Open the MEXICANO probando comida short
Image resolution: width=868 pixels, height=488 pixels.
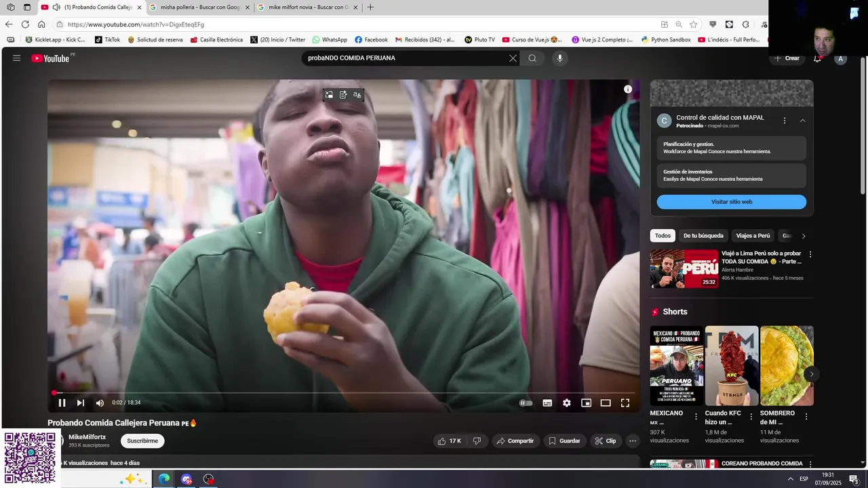(x=677, y=366)
